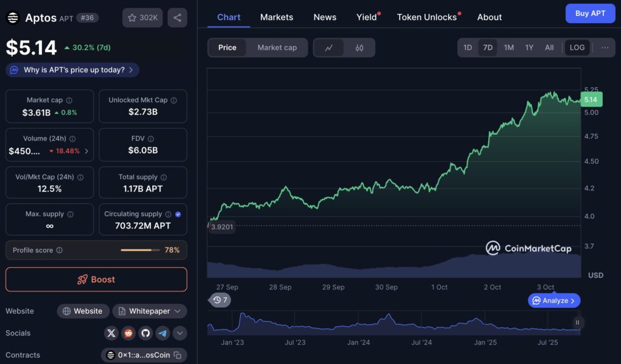Open the Chart tab
This screenshot has height=364, width=621.
(229, 17)
